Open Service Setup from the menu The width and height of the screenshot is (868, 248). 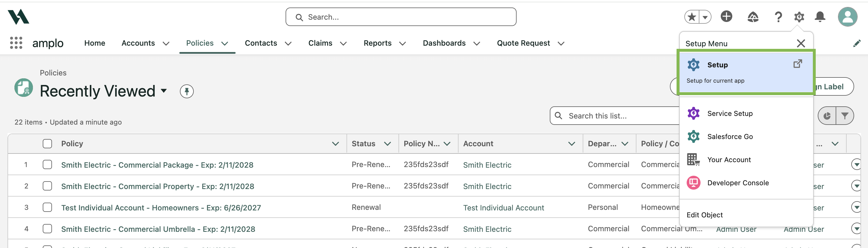[x=746, y=113]
